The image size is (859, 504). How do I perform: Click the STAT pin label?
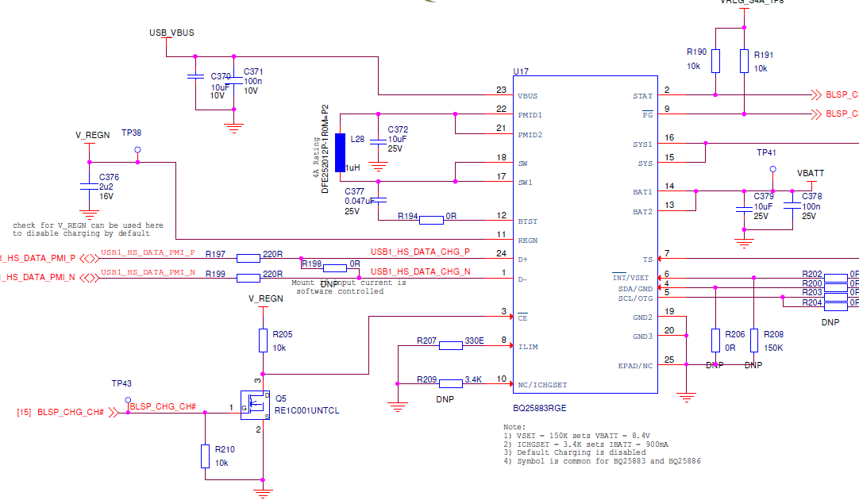pyautogui.click(x=642, y=96)
